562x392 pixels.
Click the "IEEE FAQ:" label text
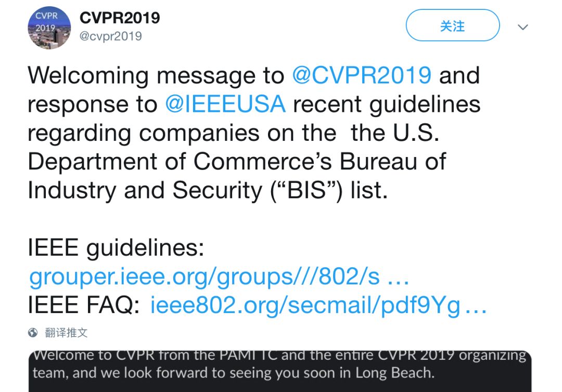coord(83,306)
